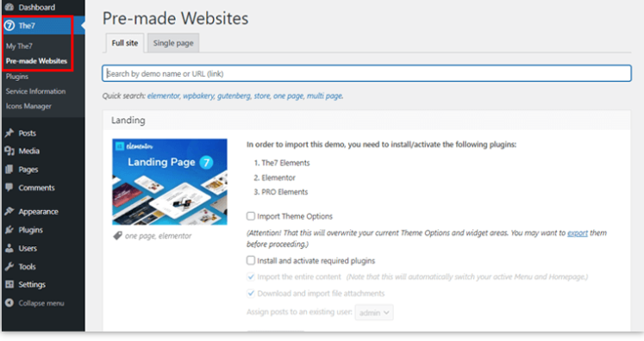Open The7 menu in sidebar
Image resolution: width=644 pixels, height=341 pixels.
pyautogui.click(x=27, y=26)
